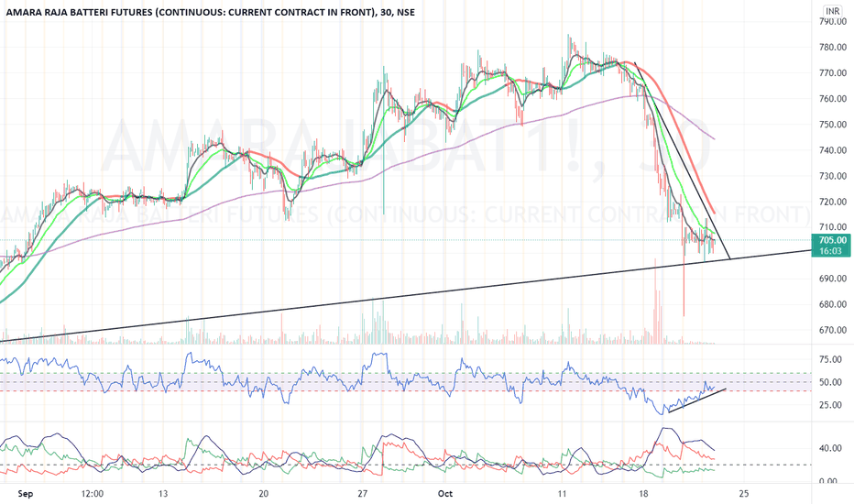The width and height of the screenshot is (854, 504).
Task: Click the 11 date label on time axis
Action: pyautogui.click(x=562, y=494)
